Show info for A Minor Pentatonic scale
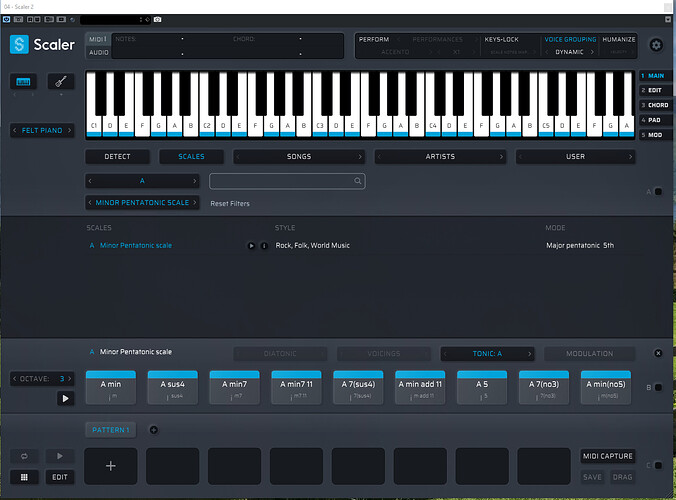The width and height of the screenshot is (676, 500). pos(264,246)
